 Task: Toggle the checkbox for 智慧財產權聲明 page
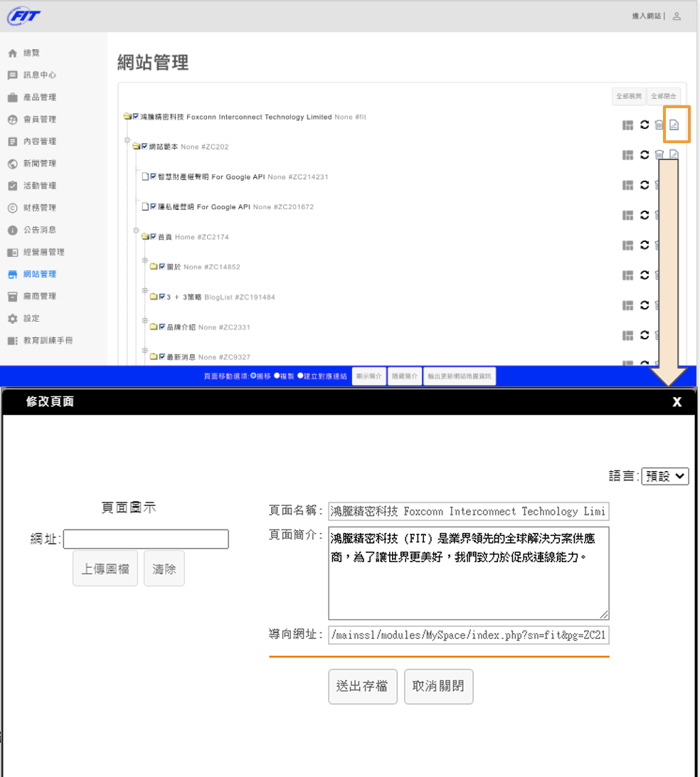pos(154,176)
